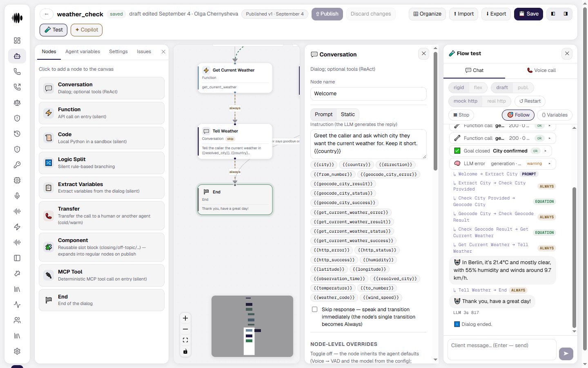588x368 pixels.
Task: Add a Logic Split node to the canvas
Action: tap(102, 163)
